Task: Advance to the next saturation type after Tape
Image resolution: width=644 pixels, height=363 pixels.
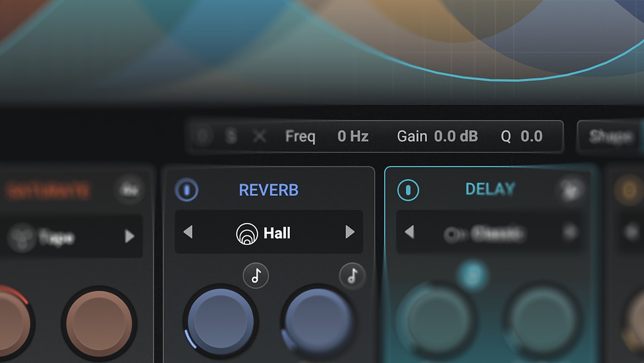Action: click(x=130, y=236)
